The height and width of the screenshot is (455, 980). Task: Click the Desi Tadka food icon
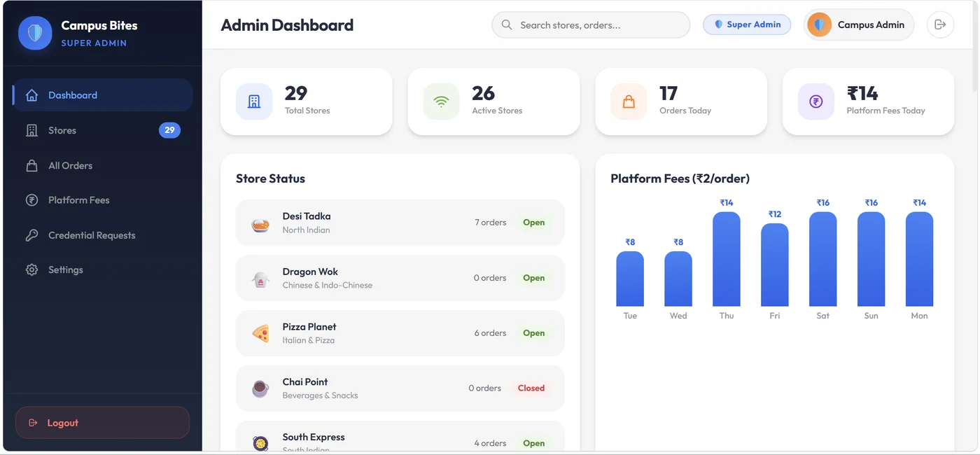coord(260,225)
